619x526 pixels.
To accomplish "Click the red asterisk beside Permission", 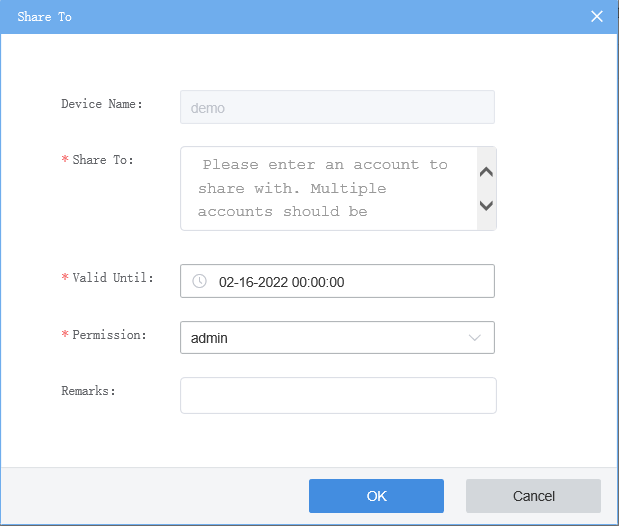I will pos(65,335).
